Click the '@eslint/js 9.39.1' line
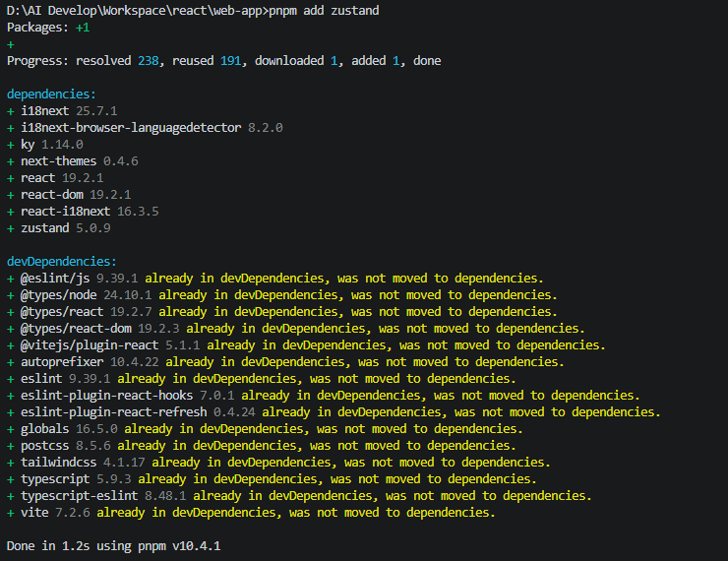The width and height of the screenshot is (728, 561). (274, 279)
